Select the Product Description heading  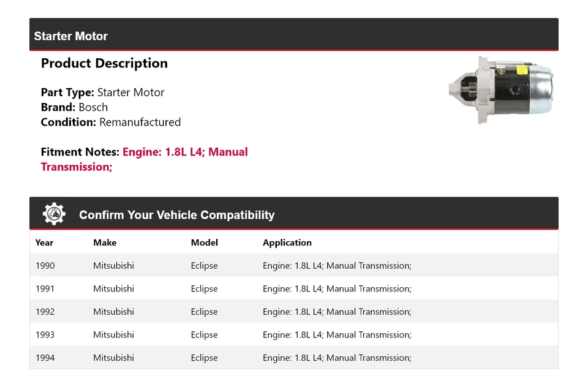104,64
